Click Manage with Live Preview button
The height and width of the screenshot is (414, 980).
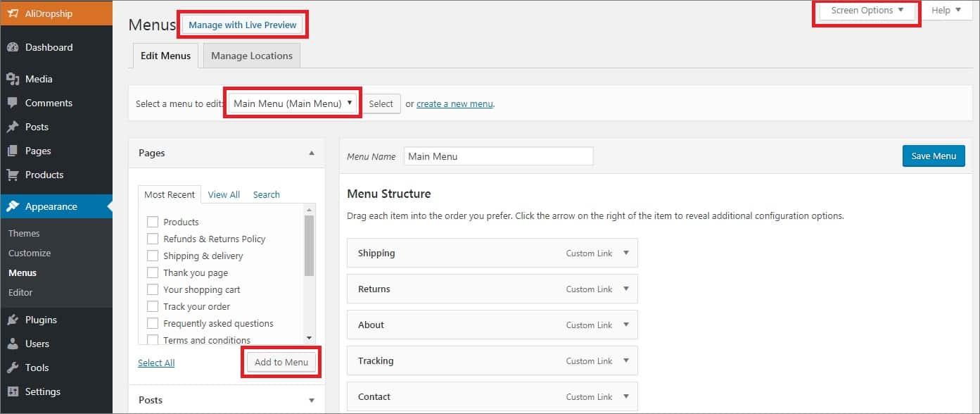tap(243, 25)
